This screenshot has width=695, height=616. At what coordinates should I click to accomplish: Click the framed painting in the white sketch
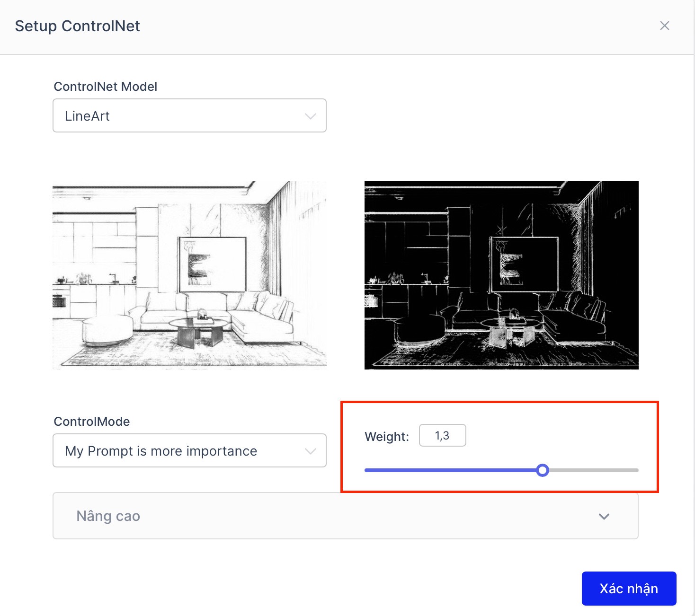[212, 265]
